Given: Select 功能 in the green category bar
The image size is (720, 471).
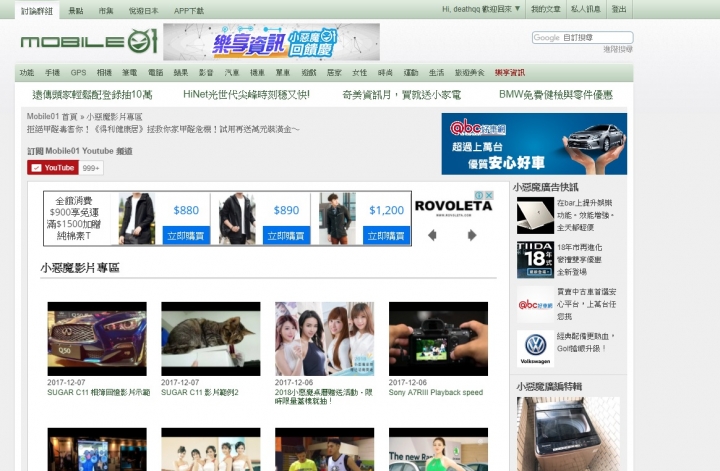Looking at the screenshot, I should (27, 73).
